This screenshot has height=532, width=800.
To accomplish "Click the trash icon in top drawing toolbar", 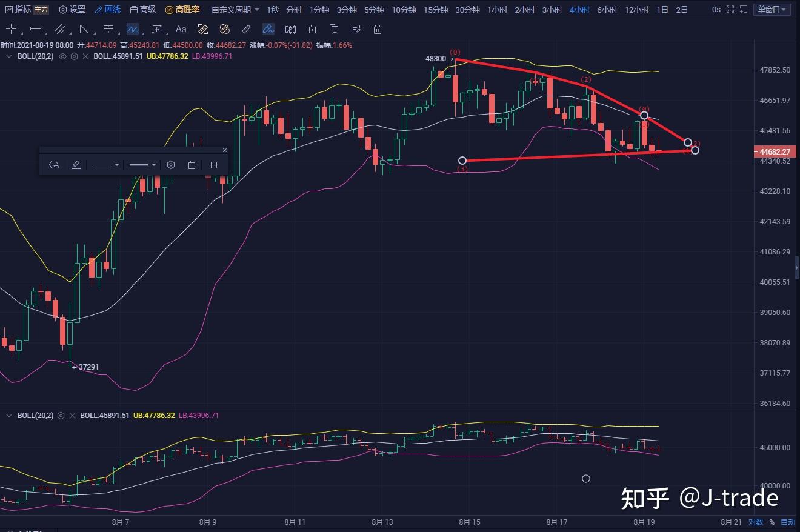I will 378,29.
